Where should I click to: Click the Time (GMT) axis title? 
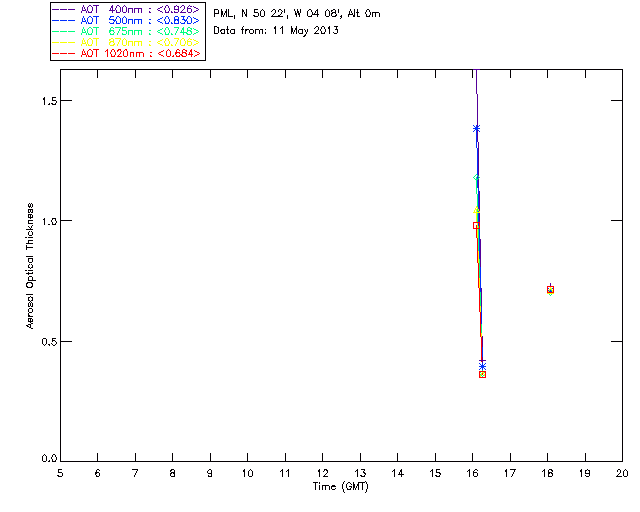[341, 487]
